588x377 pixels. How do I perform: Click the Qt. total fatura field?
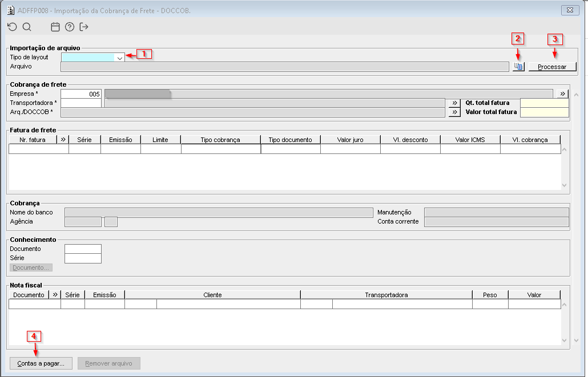click(545, 103)
